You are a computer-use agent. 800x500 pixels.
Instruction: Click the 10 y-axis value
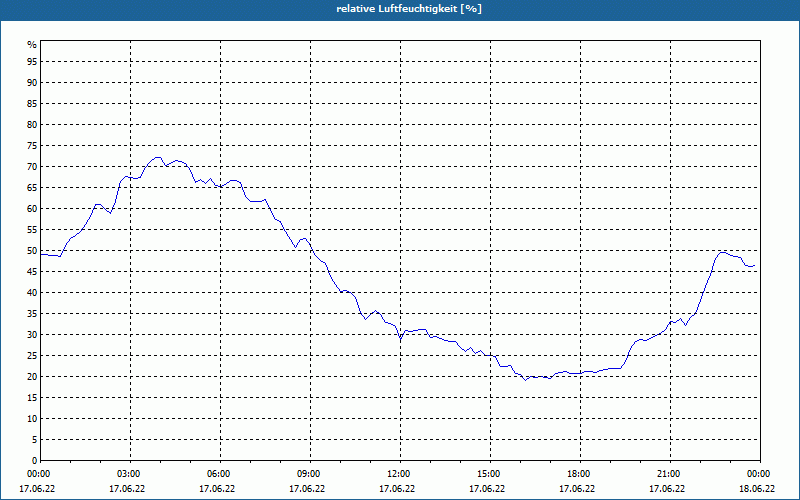click(x=32, y=419)
